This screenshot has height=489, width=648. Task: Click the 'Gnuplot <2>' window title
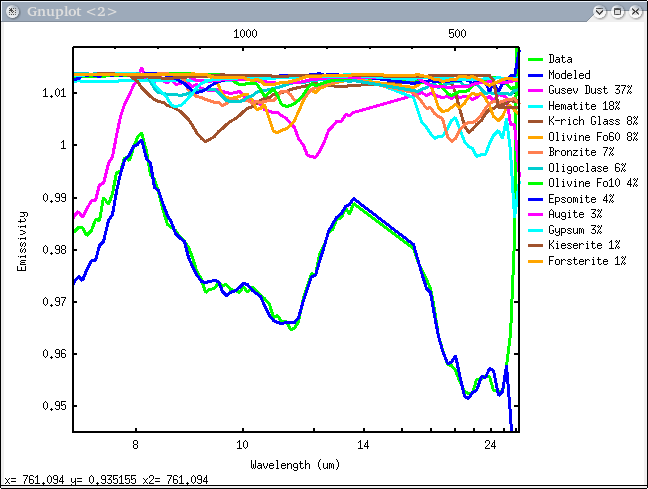tap(72, 12)
